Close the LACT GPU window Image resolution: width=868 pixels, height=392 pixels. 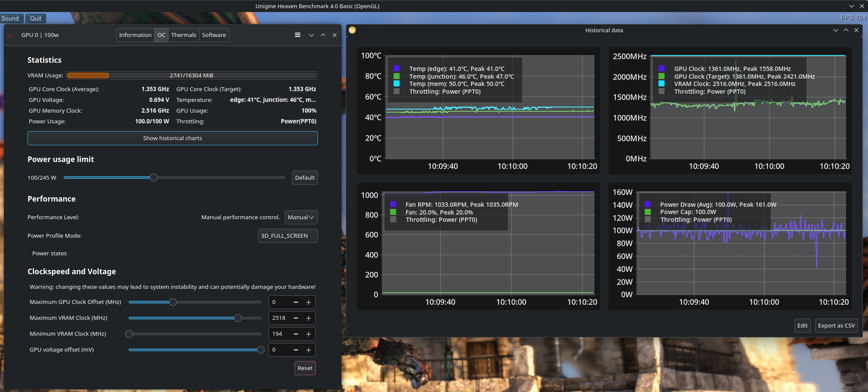tap(335, 35)
